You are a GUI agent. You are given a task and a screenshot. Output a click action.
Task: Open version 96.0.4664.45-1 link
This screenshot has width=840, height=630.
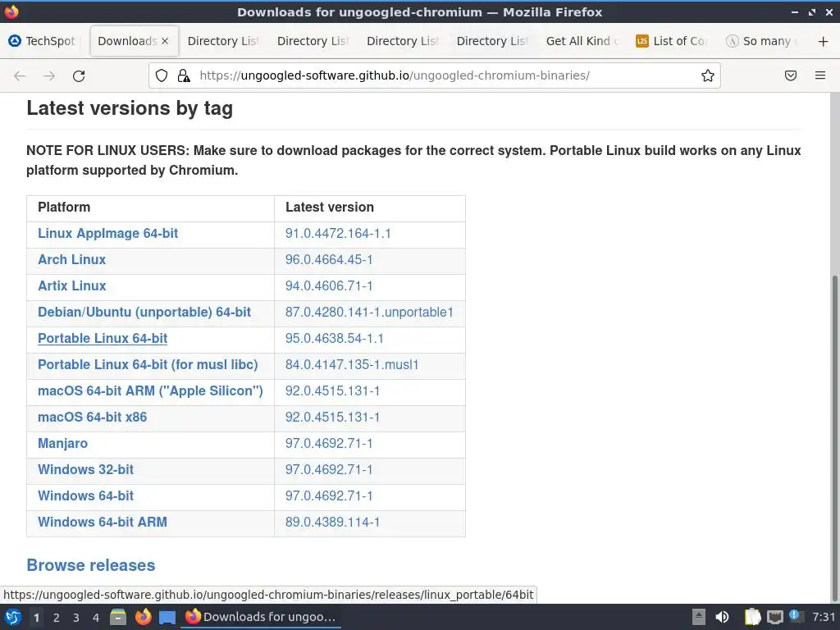[x=329, y=260]
